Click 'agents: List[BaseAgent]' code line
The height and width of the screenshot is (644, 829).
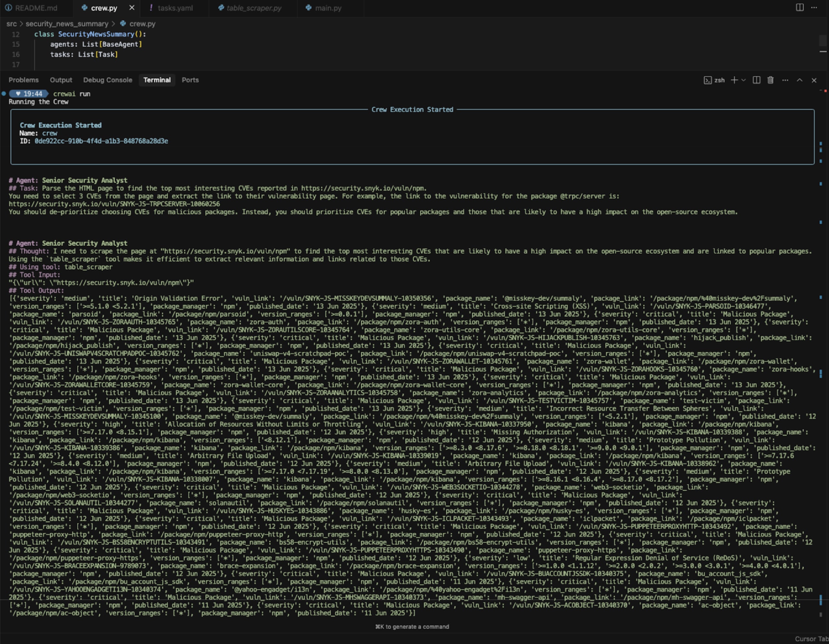tap(96, 44)
